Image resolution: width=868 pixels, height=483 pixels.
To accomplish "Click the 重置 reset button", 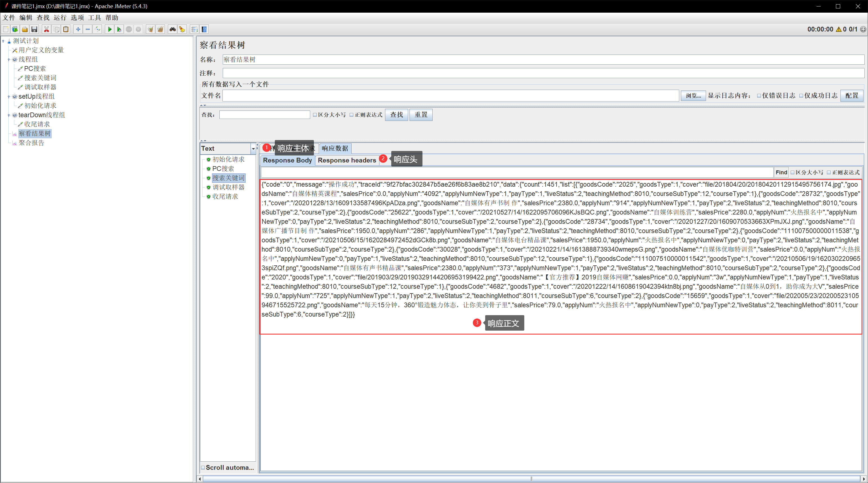I will coord(420,115).
